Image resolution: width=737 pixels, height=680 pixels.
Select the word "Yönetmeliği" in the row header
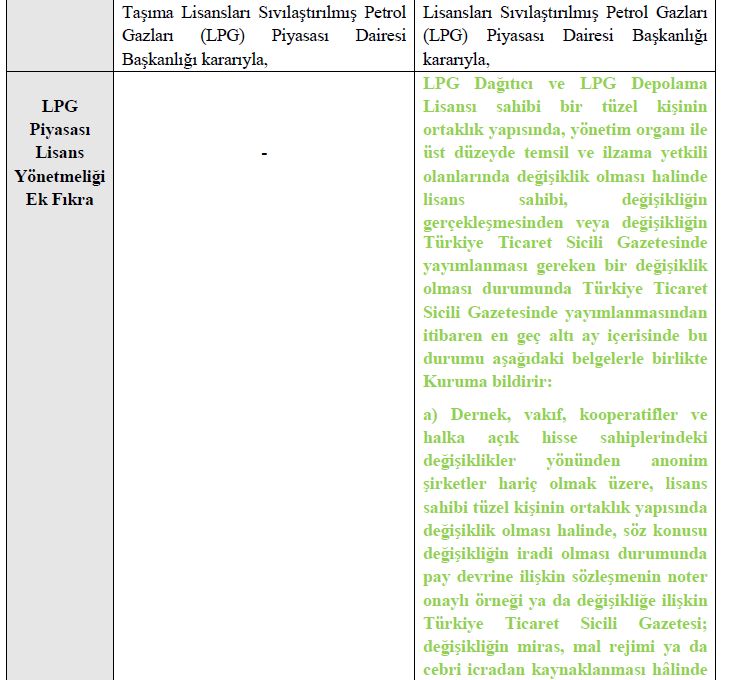(62, 176)
